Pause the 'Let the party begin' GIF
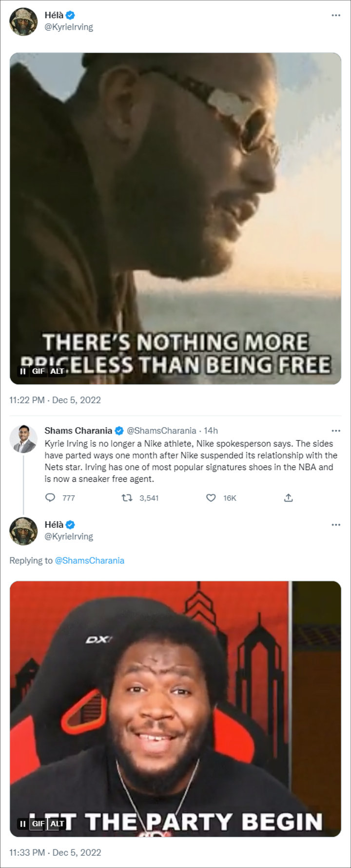The width and height of the screenshot is (351, 868). [x=23, y=824]
